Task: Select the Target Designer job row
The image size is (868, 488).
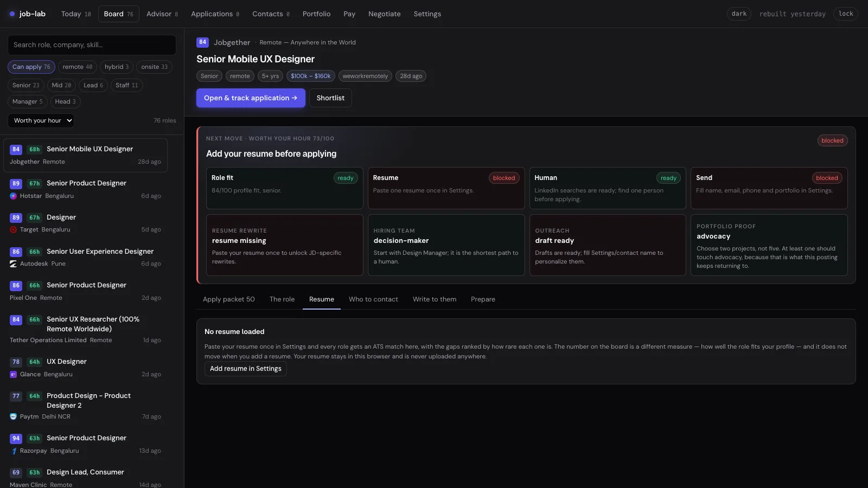Action: click(85, 223)
